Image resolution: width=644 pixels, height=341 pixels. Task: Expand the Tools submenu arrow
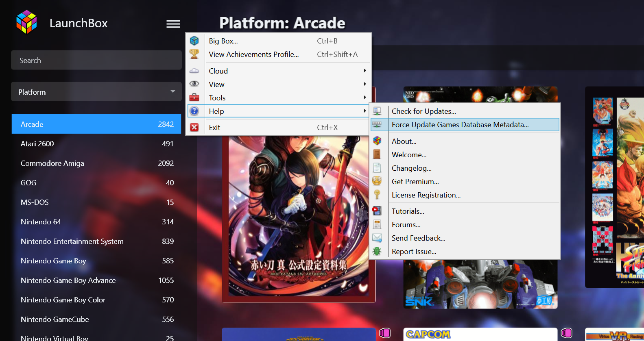coord(365,98)
